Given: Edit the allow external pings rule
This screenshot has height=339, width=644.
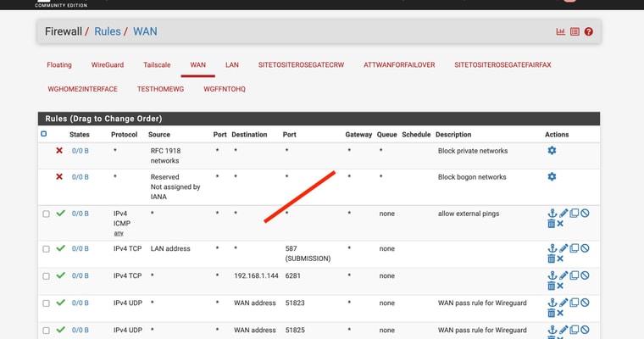Looking at the screenshot, I should tap(563, 214).
